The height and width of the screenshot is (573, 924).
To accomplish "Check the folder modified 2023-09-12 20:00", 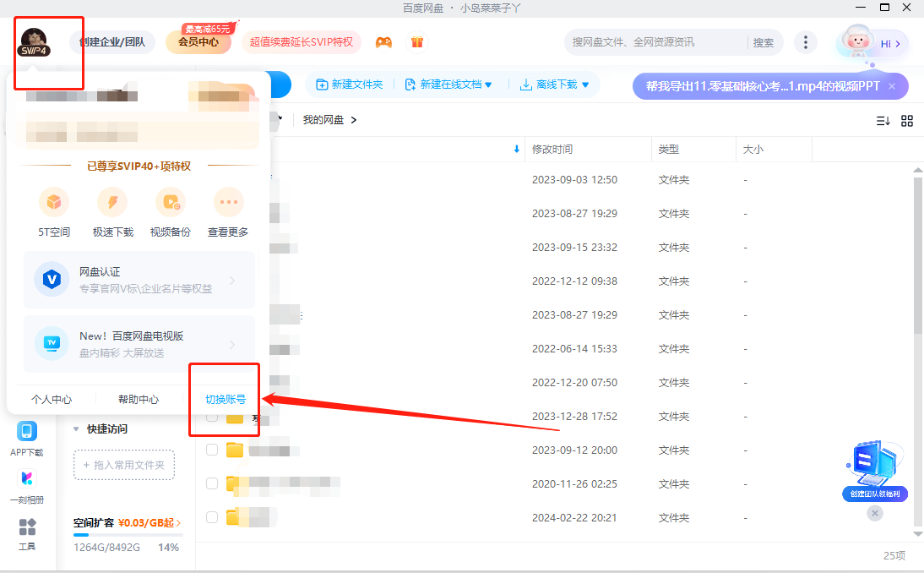I will [x=212, y=450].
